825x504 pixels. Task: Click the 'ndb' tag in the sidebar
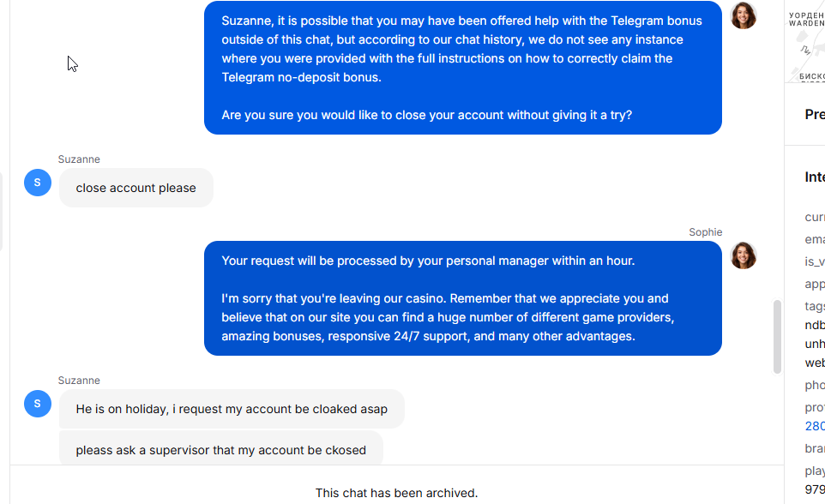pyautogui.click(x=815, y=325)
